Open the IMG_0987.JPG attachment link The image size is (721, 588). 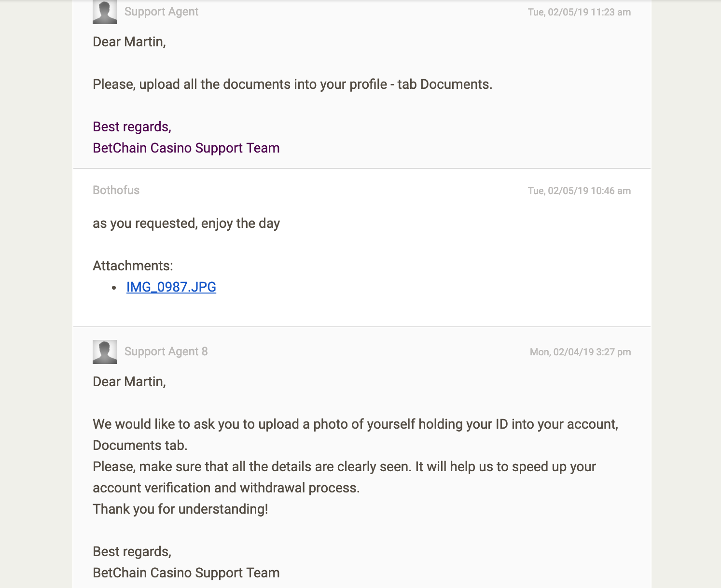pyautogui.click(x=171, y=287)
